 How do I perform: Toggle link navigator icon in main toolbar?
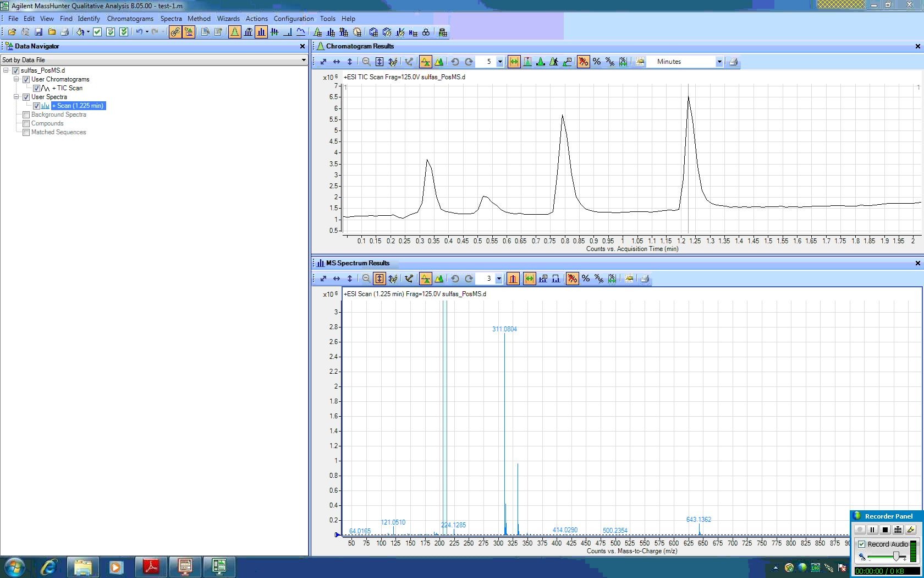(x=175, y=32)
